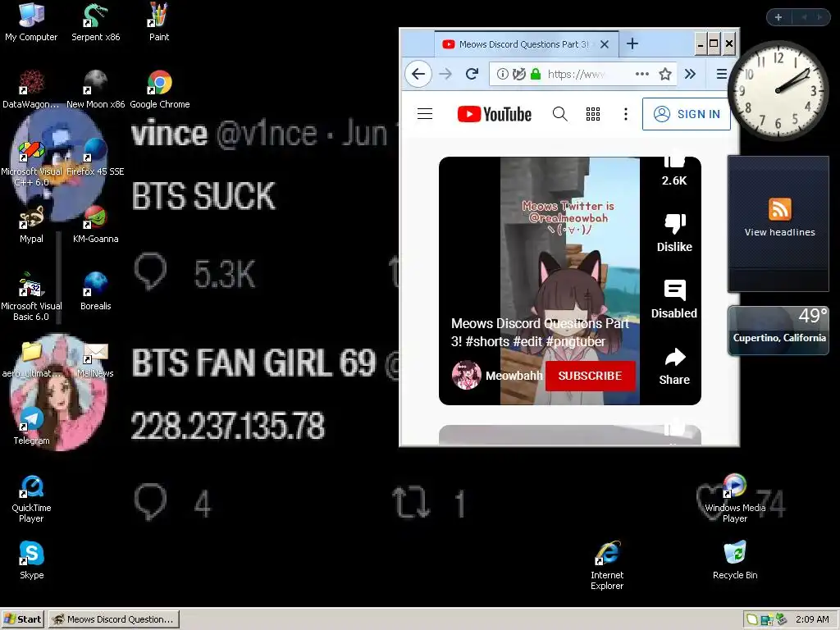
Task: Click the browser back arrow
Action: pos(418,74)
